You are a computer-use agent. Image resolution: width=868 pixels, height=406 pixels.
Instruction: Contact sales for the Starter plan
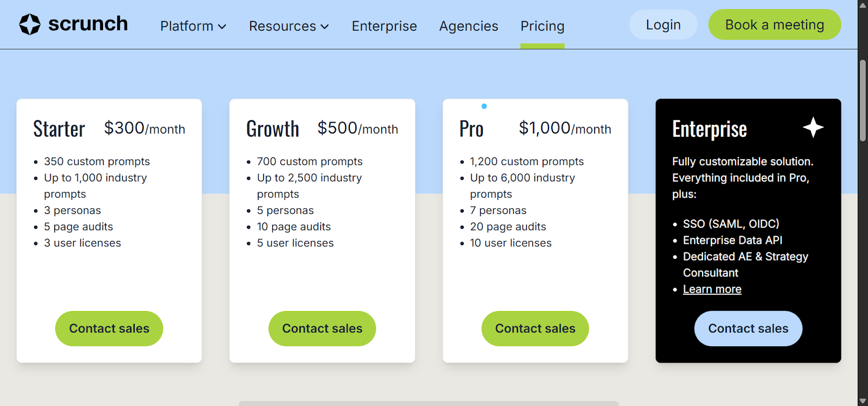108,328
